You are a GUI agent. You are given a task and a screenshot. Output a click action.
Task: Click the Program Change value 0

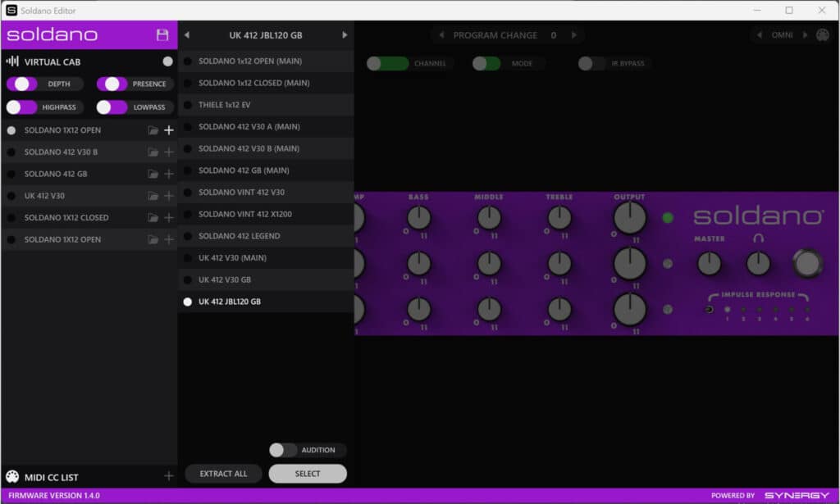click(554, 35)
